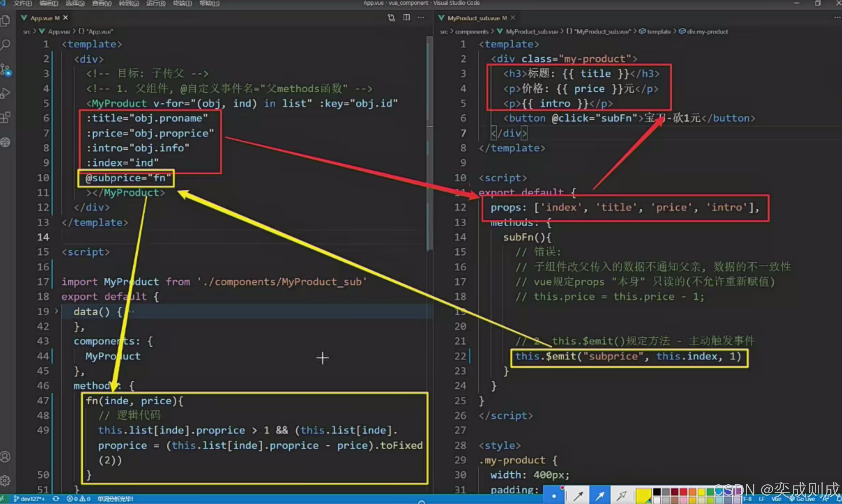
Task: Click the errors and warnings counter
Action: click(79, 499)
